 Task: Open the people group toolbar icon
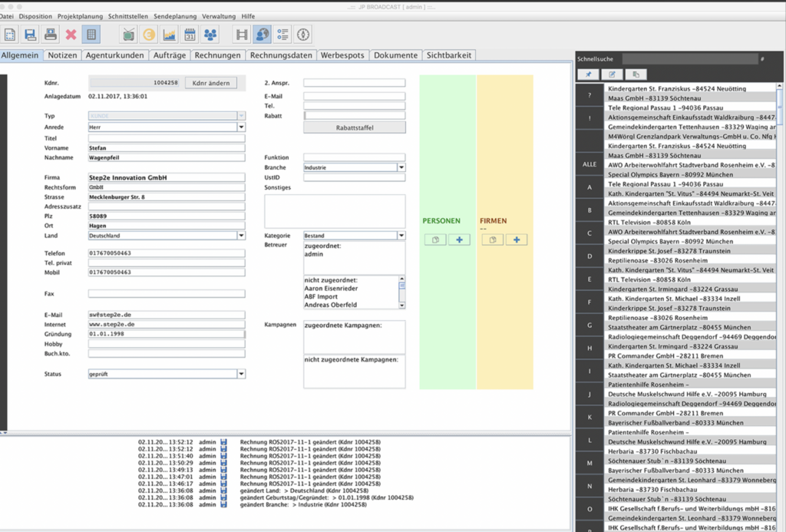(210, 35)
